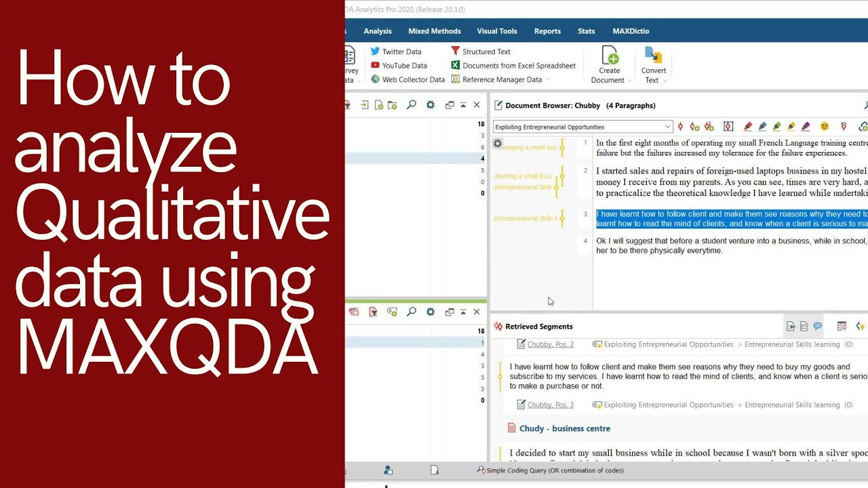The width and height of the screenshot is (868, 488).
Task: Open coding stripe settings gear in document margin
Action: coord(498,144)
